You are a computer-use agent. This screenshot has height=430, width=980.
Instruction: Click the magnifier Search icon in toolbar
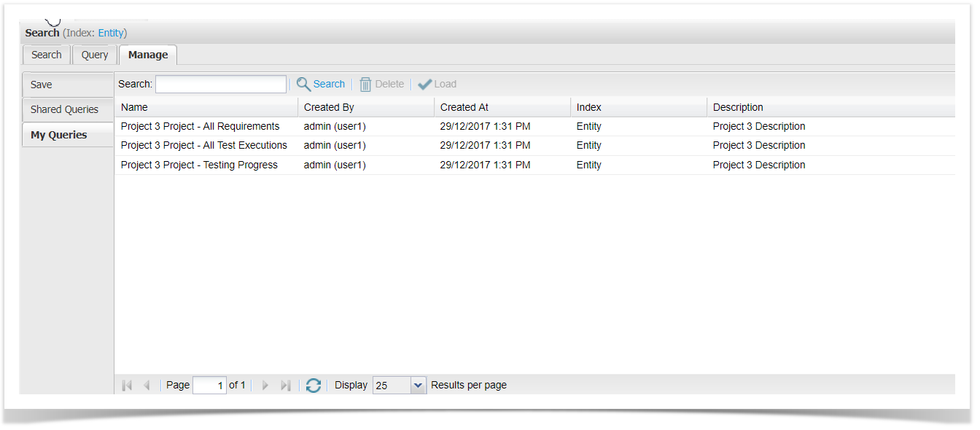tap(303, 85)
